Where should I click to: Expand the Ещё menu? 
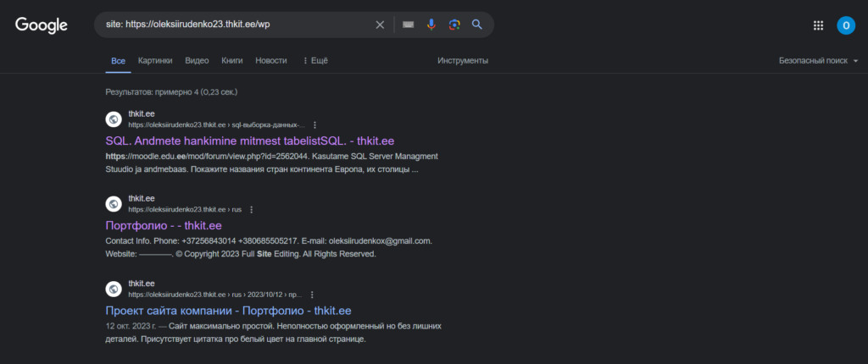[315, 61]
